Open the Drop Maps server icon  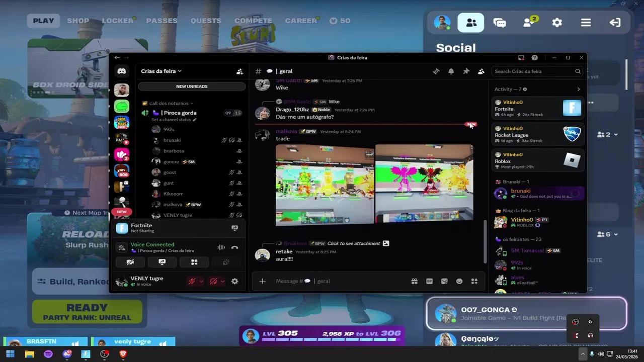(121, 122)
